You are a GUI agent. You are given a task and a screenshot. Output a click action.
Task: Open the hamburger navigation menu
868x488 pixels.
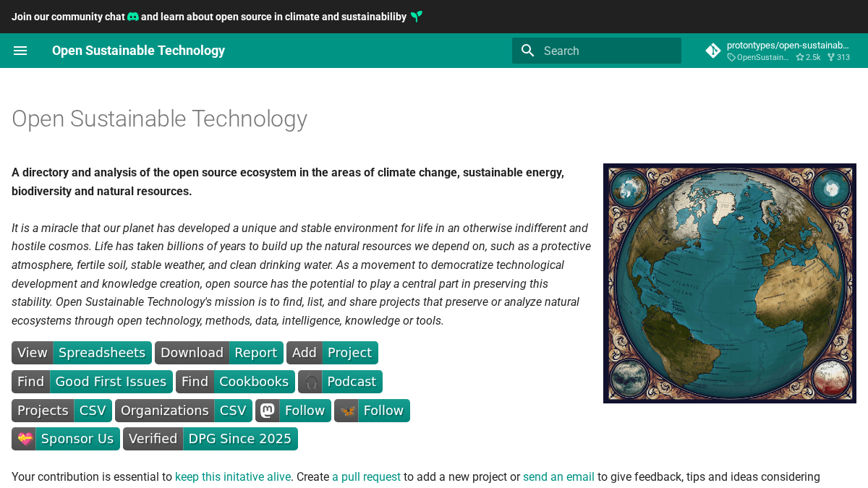tap(20, 51)
